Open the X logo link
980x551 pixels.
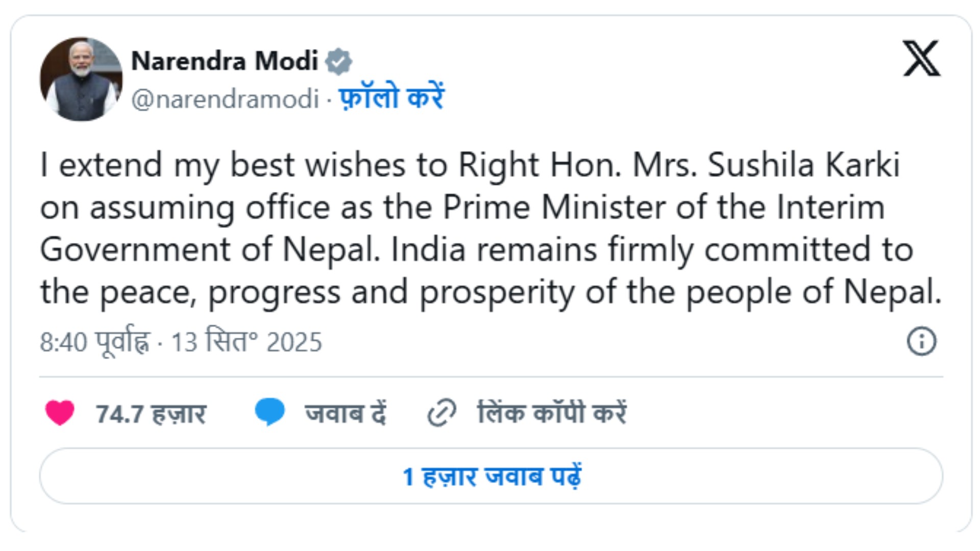921,58
